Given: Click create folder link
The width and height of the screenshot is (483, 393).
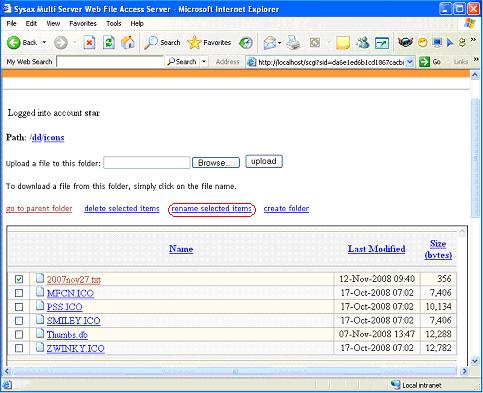Looking at the screenshot, I should tap(286, 208).
